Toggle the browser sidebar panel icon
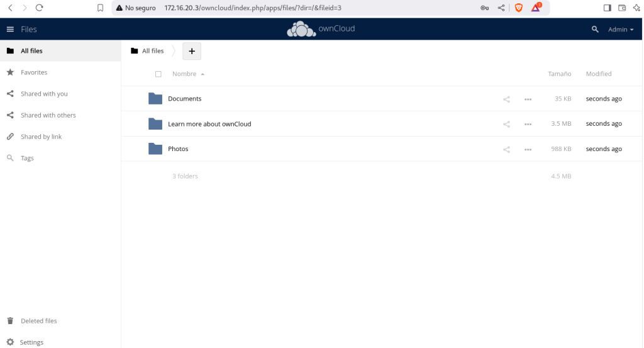Viewport: 644px width, 348px height. click(x=607, y=8)
